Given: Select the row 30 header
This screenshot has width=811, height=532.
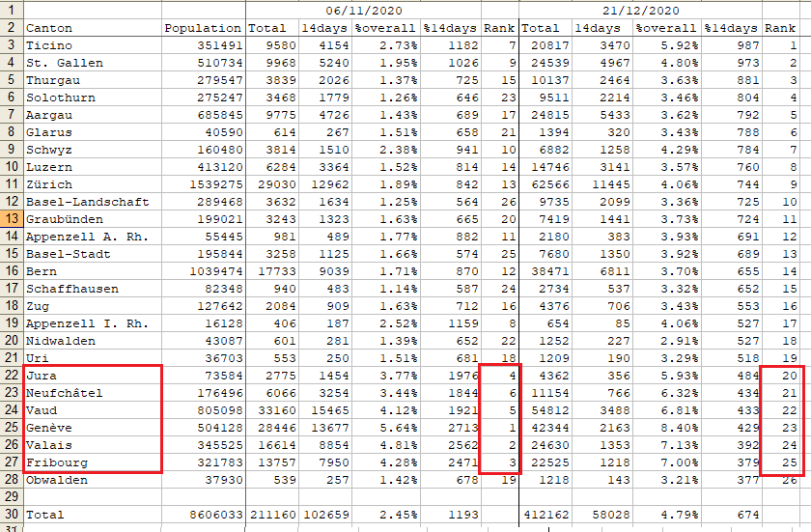Looking at the screenshot, I should click(x=11, y=515).
